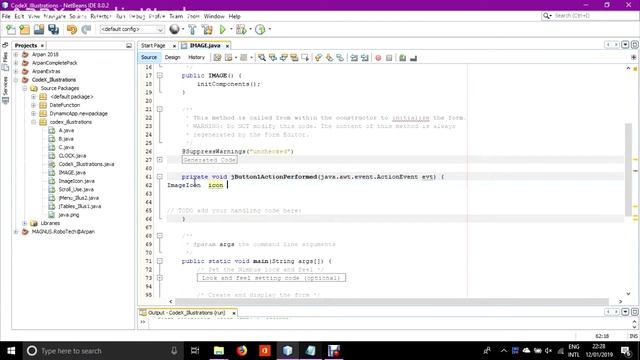Open the Team menu
Viewport: 640px width, 360px height.
[176, 16]
